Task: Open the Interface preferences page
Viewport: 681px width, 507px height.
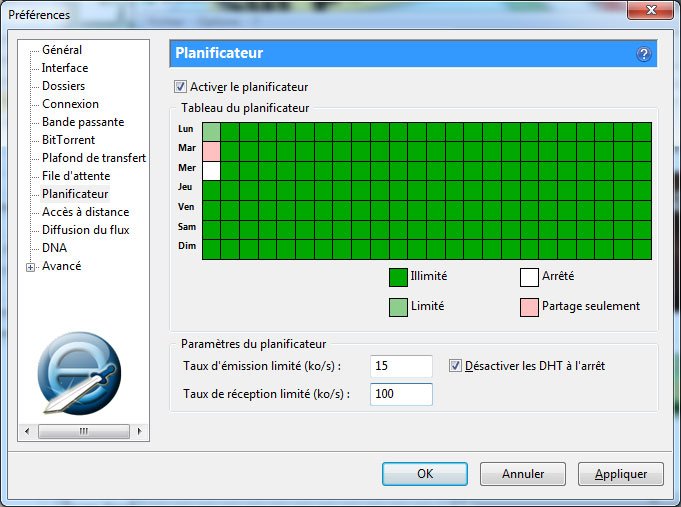Action: click(x=65, y=68)
